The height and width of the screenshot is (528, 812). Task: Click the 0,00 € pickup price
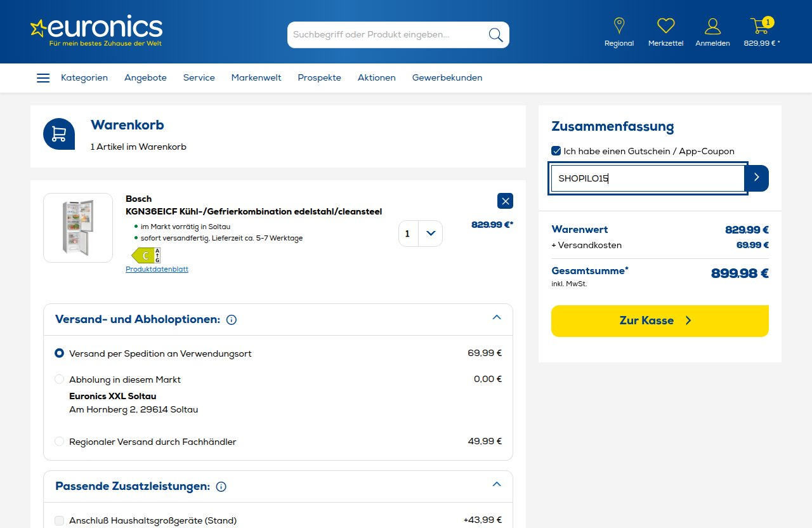click(488, 379)
